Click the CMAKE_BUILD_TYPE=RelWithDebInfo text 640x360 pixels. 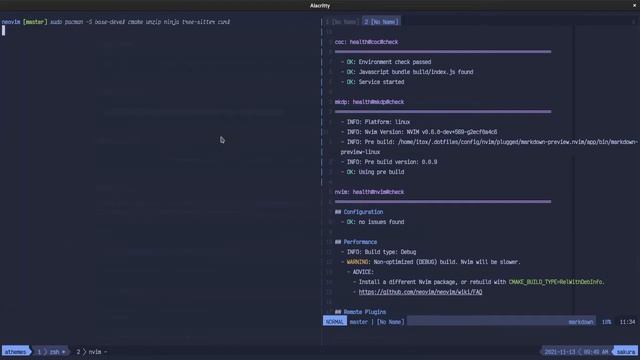coord(555,282)
